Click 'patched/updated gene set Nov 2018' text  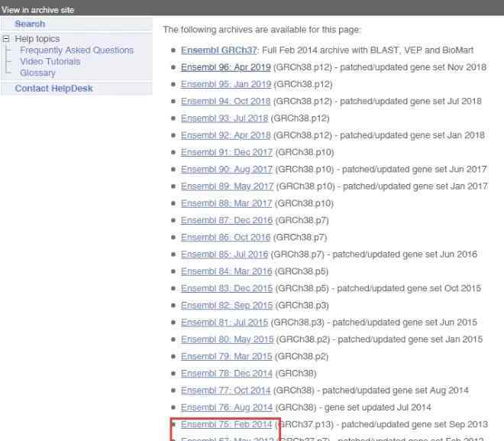413,67
